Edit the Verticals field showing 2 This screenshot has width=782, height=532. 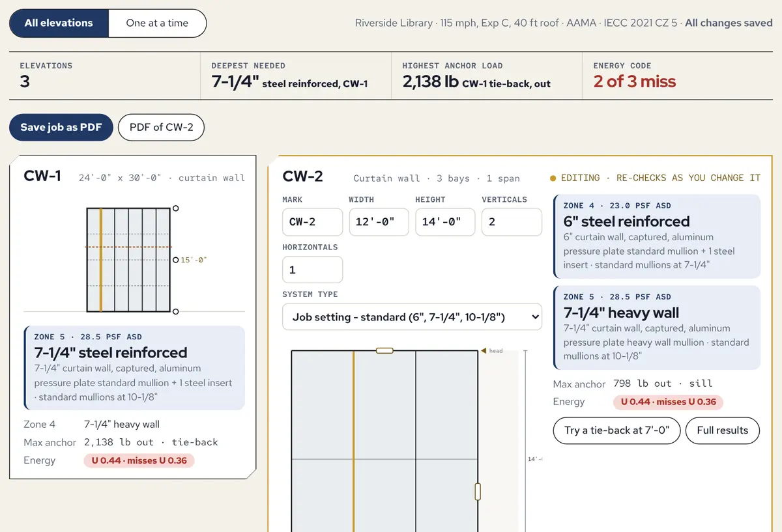[512, 222]
